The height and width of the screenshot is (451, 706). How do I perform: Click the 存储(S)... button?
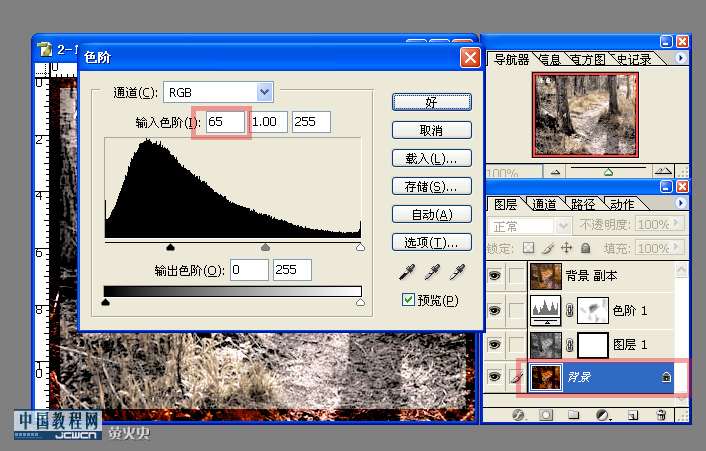coord(432,186)
